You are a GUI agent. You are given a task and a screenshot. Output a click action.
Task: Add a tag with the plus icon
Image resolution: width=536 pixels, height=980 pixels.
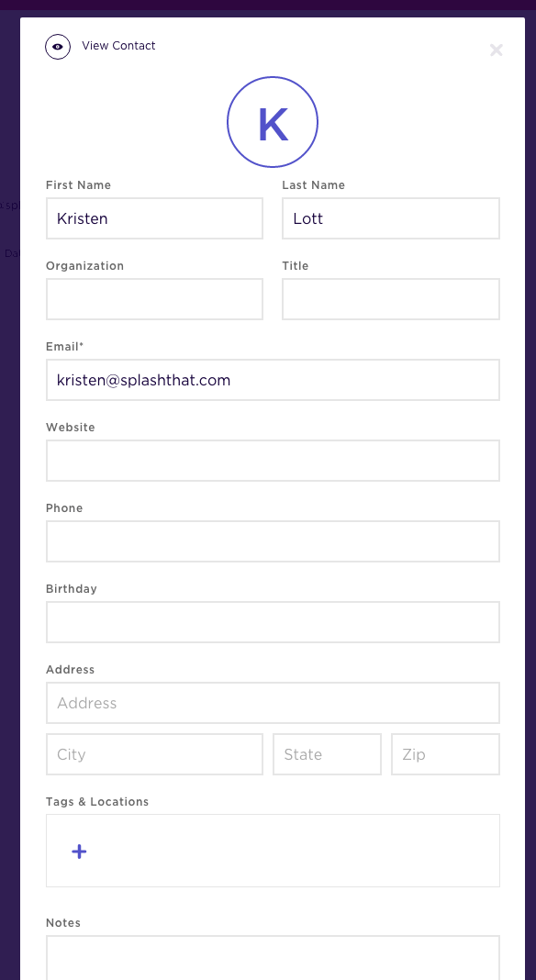pyautogui.click(x=79, y=852)
